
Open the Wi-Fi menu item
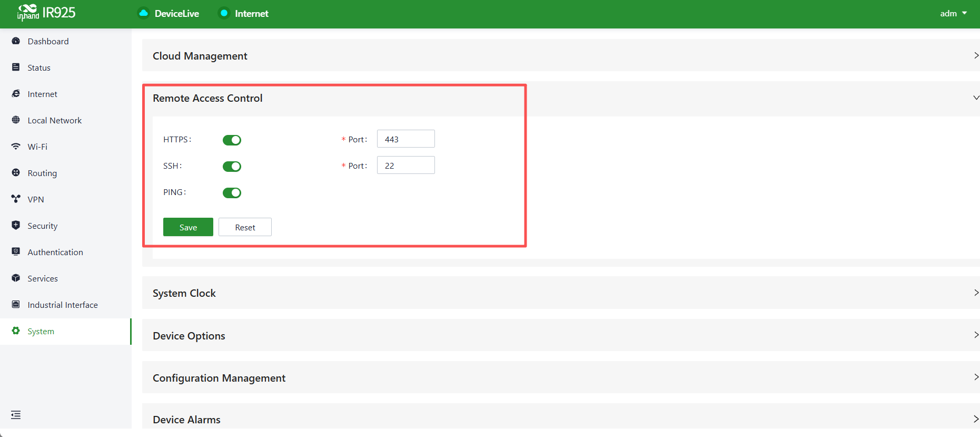[x=66, y=147]
